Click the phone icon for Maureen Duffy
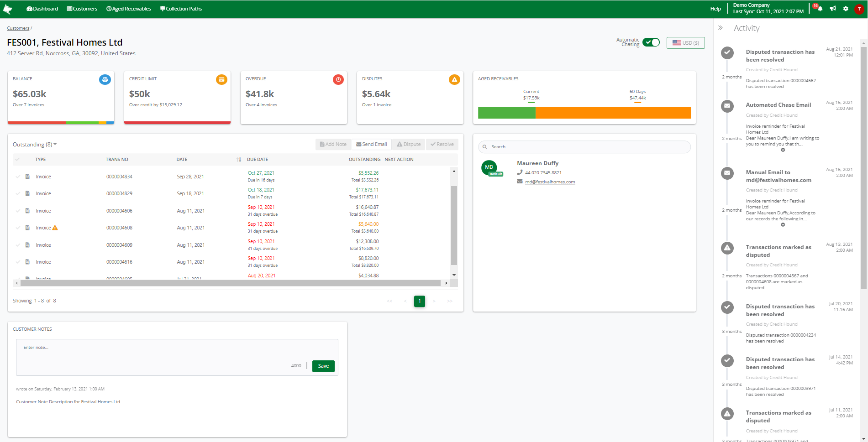This screenshot has width=868, height=442. pos(520,172)
